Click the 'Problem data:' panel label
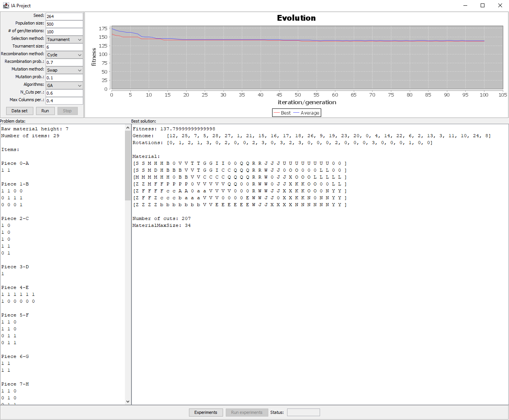Screen dimensions: 509x420 [13, 121]
